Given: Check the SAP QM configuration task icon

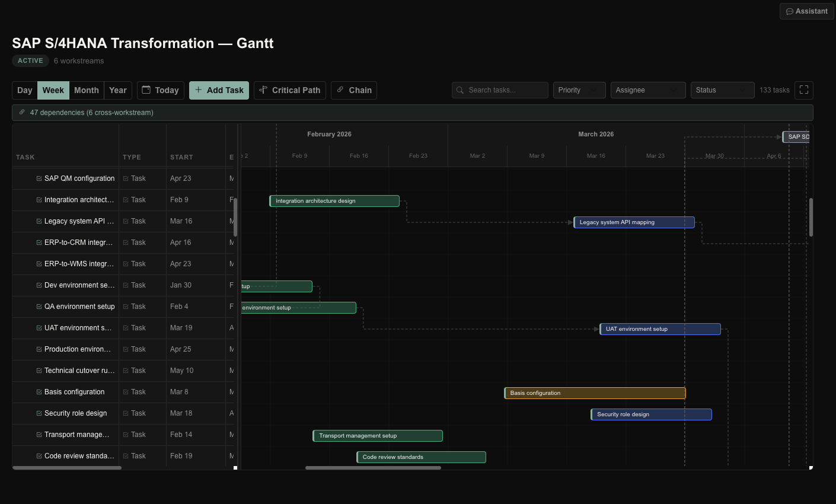Looking at the screenshot, I should (x=39, y=178).
